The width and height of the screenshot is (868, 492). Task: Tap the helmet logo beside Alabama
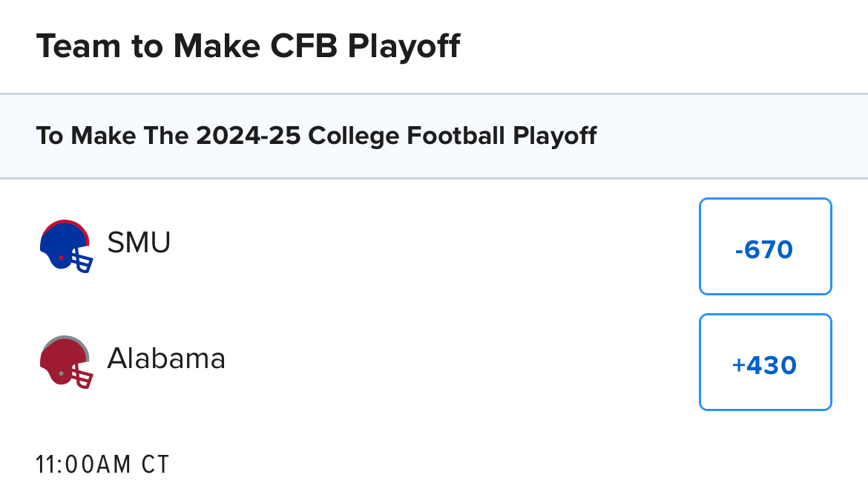pyautogui.click(x=65, y=361)
